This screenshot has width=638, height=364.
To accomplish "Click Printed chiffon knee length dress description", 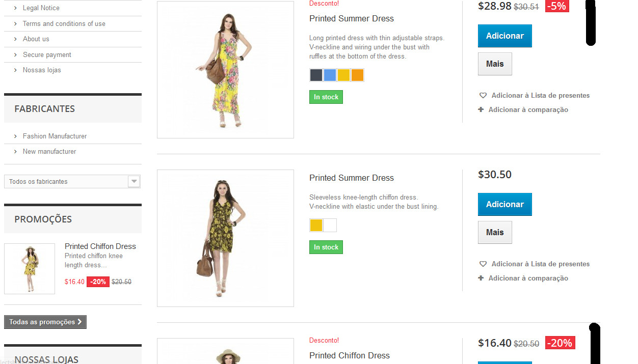I will tap(94, 261).
